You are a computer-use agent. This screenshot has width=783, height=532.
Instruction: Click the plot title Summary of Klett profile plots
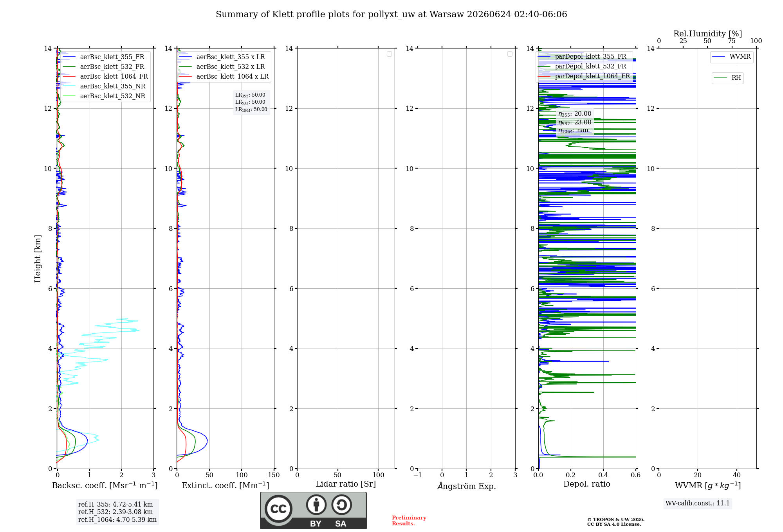point(391,14)
